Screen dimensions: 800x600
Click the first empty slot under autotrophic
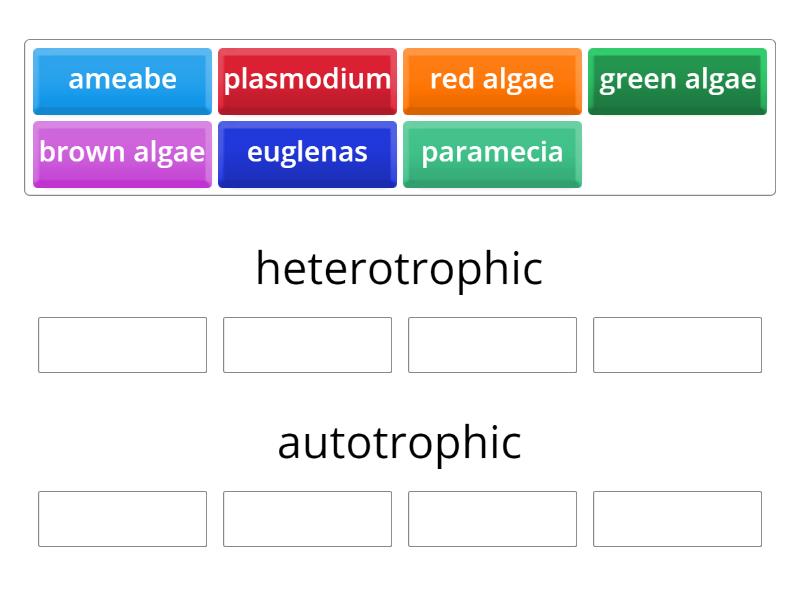(x=122, y=519)
